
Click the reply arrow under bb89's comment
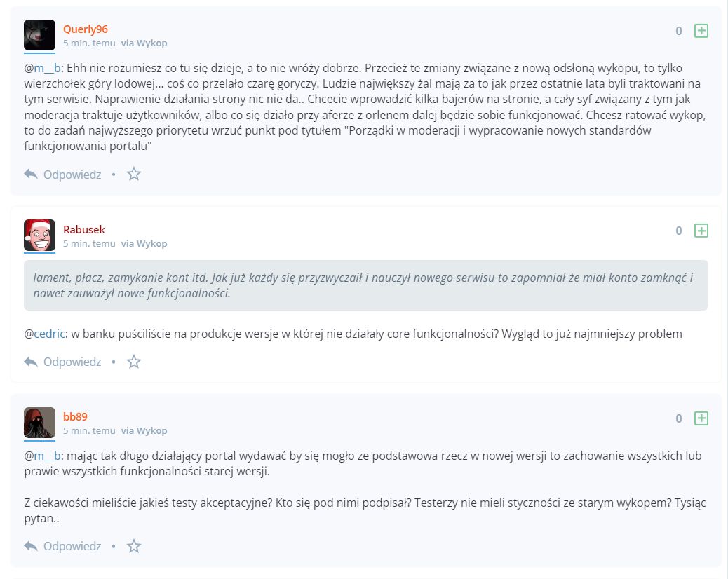pyautogui.click(x=31, y=547)
